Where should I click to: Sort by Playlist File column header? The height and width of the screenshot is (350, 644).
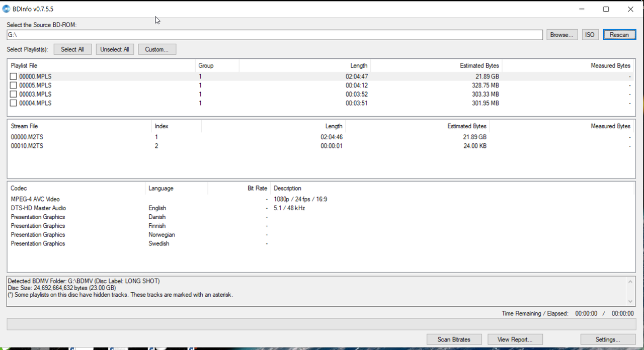(102, 65)
